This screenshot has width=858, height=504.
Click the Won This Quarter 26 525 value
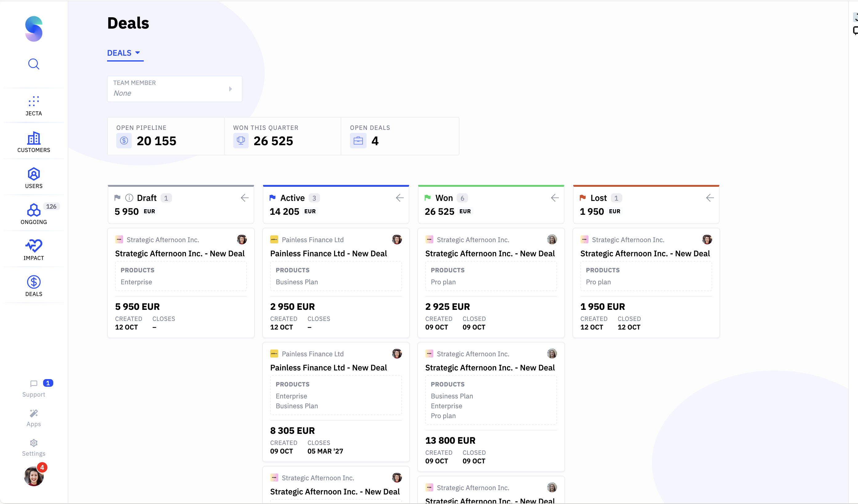(273, 141)
